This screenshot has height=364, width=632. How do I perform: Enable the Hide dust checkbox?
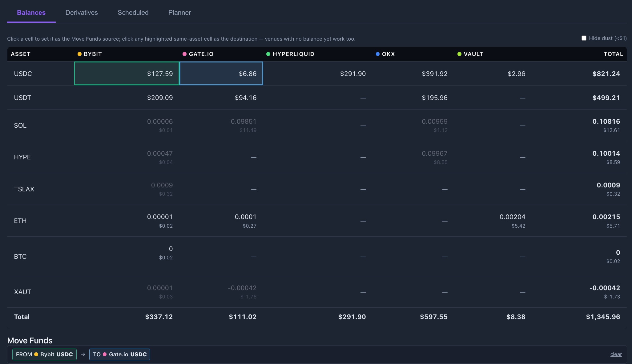tap(584, 38)
